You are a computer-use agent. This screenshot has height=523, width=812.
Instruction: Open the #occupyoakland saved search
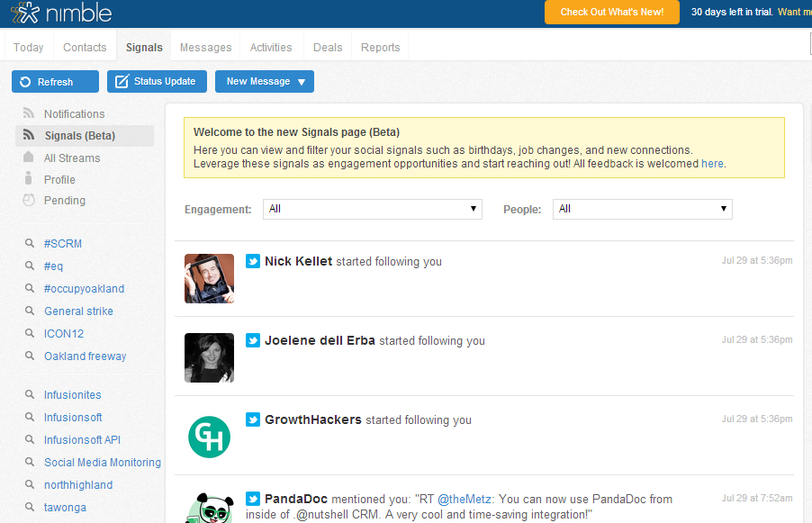click(x=84, y=288)
